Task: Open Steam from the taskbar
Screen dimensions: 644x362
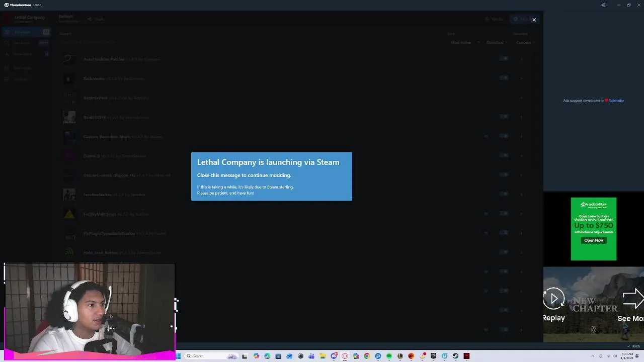Action: point(455,356)
